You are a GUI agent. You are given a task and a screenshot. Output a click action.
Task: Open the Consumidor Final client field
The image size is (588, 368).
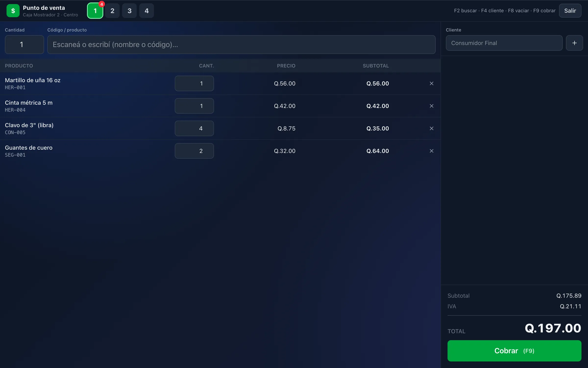pyautogui.click(x=504, y=43)
